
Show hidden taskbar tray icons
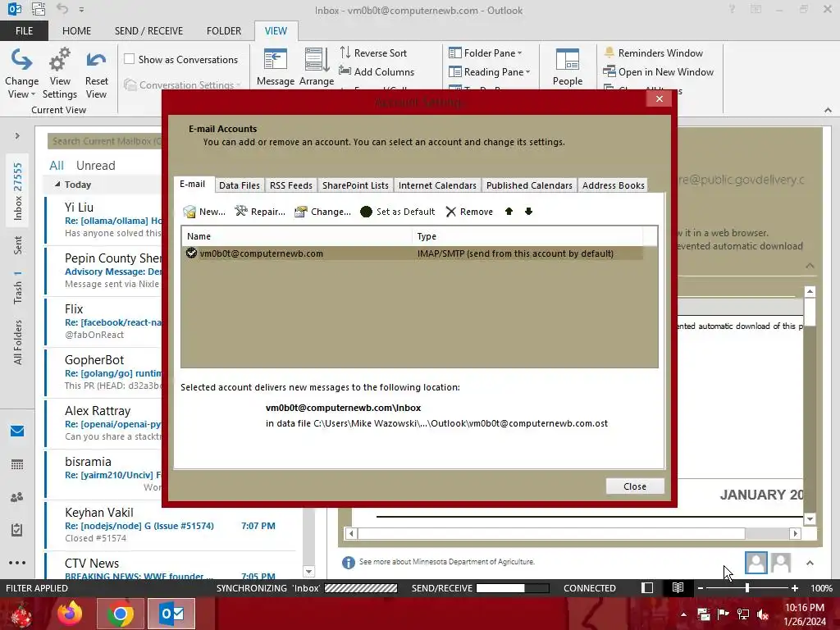(x=683, y=614)
